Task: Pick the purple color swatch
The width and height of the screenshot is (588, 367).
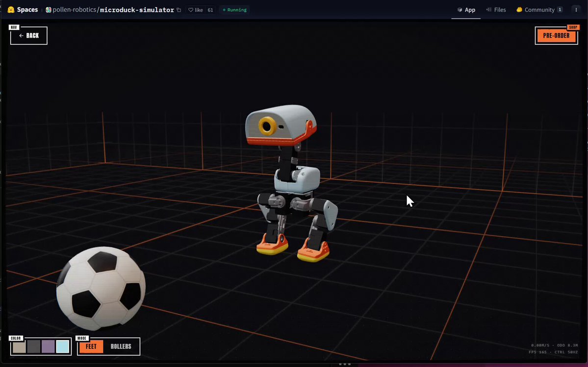Action: 48,347
